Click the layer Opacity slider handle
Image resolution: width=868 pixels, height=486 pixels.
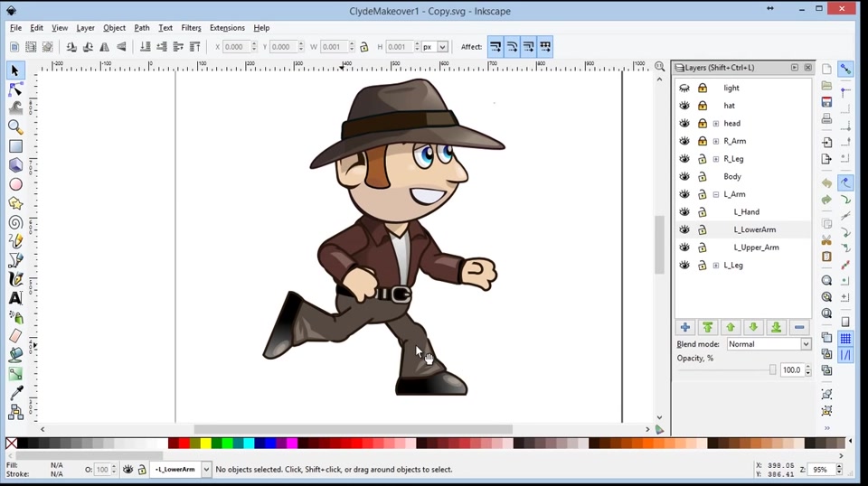coord(772,369)
